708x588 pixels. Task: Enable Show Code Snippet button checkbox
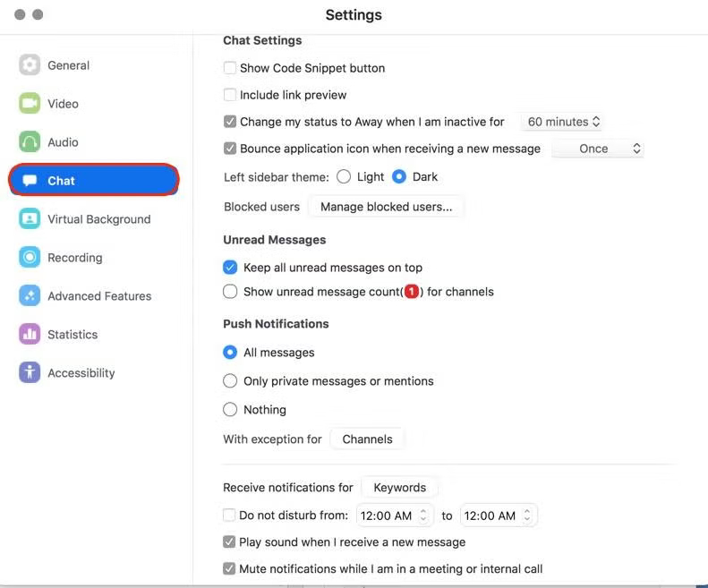[230, 68]
